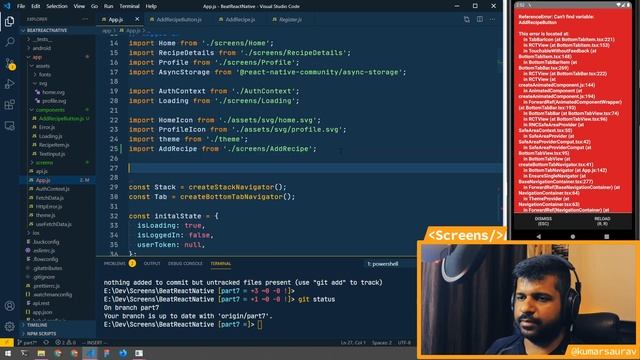Expand the screens folder
This screenshot has height=360, width=640.
point(44,162)
